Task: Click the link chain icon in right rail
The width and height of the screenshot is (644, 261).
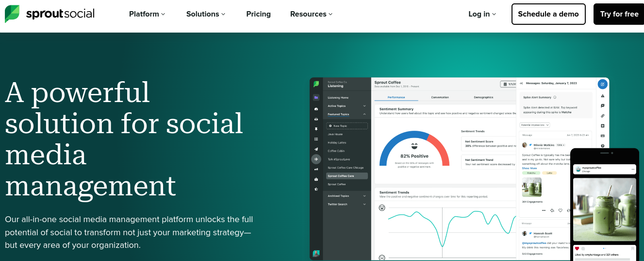Action: pos(602,116)
